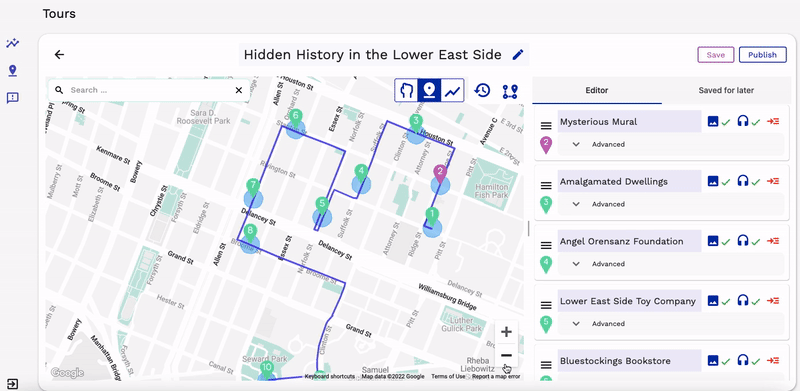Go back with the left arrow
This screenshot has width=800, height=391.
[59, 55]
